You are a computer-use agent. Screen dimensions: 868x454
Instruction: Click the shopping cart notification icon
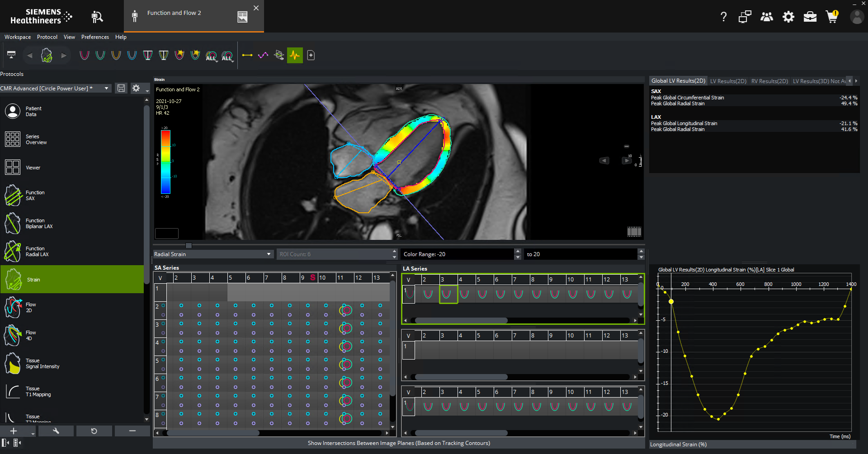point(832,17)
